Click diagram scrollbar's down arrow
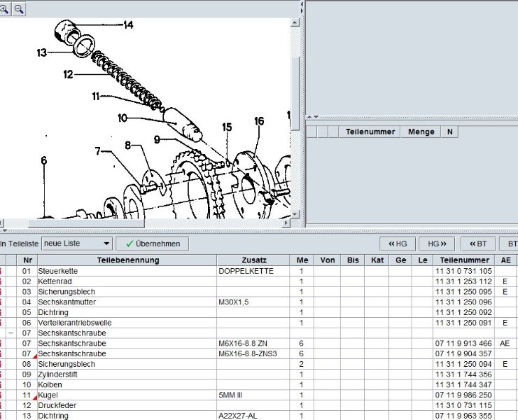Viewport: 518px width, 420px height. (295, 214)
